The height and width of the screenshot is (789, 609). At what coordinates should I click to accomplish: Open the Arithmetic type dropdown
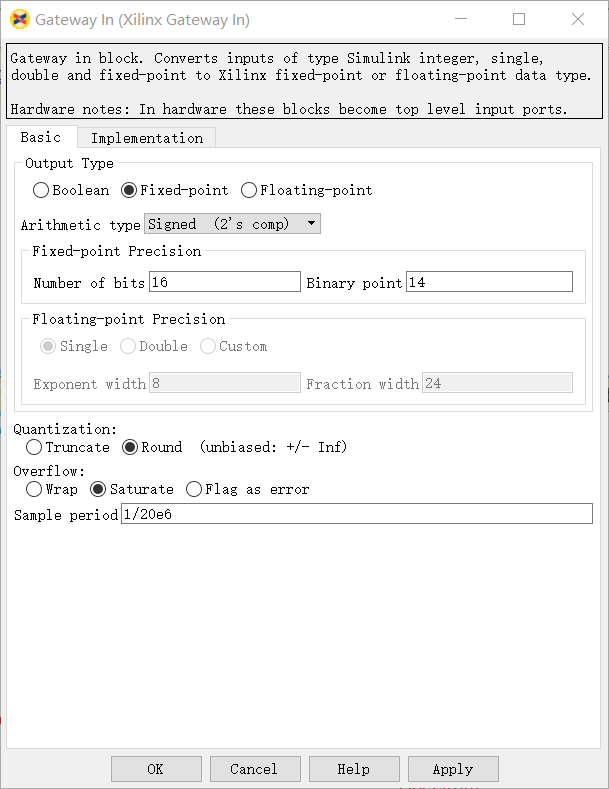click(x=233, y=224)
